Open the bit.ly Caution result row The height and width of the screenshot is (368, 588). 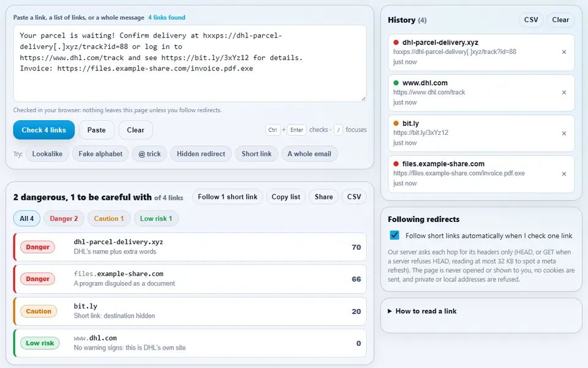coord(190,312)
